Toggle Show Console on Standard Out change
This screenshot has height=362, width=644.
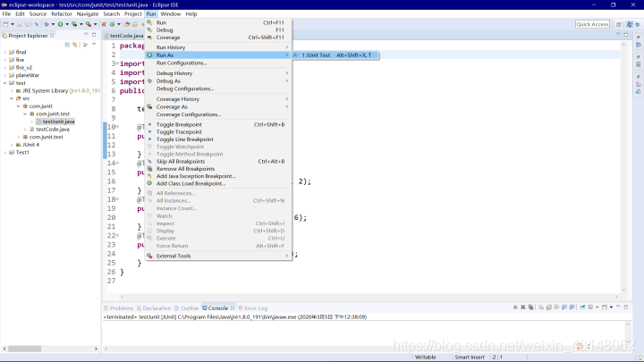click(564, 307)
